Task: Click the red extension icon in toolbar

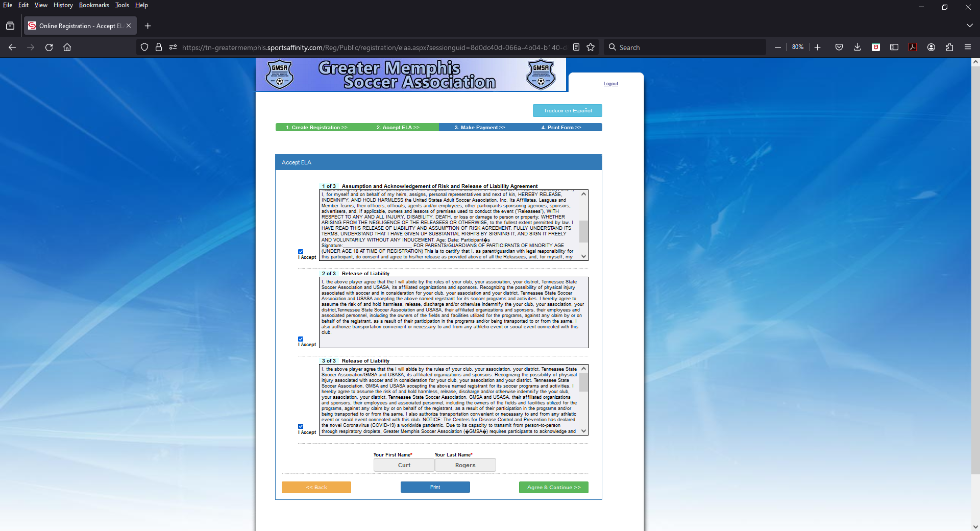Action: [876, 47]
